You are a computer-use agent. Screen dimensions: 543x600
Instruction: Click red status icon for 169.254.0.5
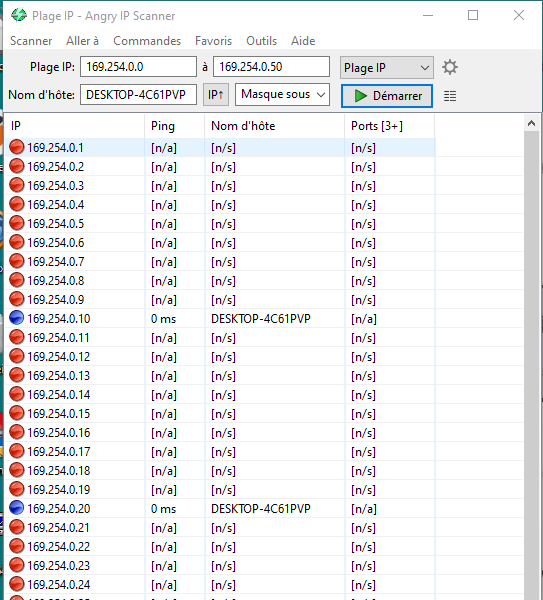tap(16, 223)
